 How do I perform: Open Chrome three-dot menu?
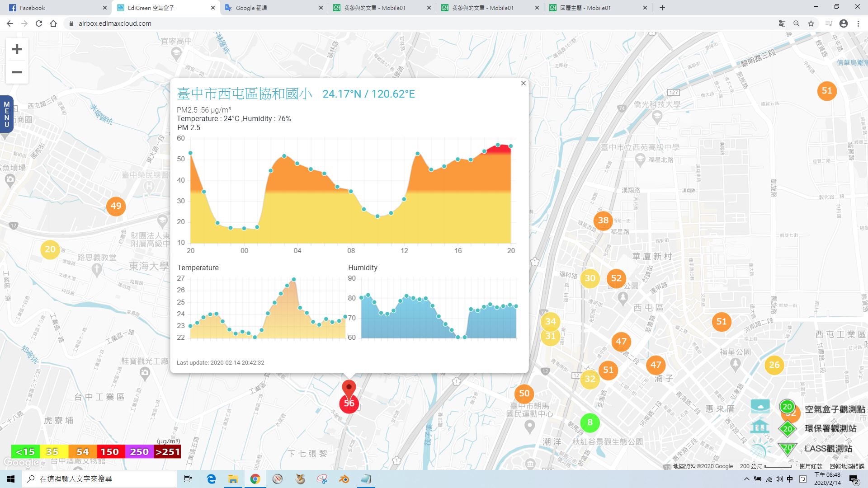tap(858, 23)
